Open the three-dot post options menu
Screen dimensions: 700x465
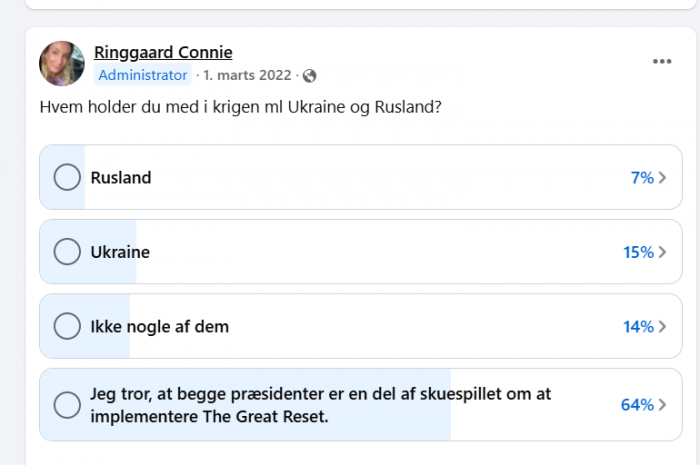coord(662,62)
